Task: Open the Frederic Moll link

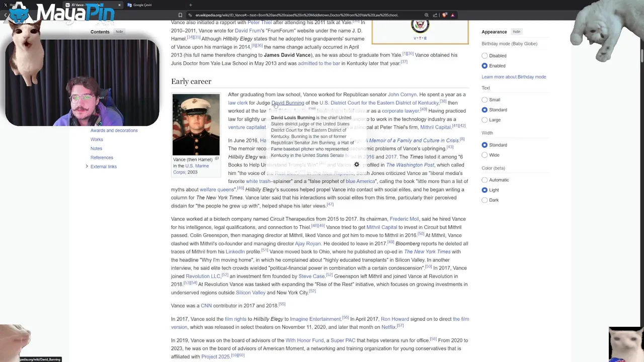Action: pyautogui.click(x=404, y=219)
